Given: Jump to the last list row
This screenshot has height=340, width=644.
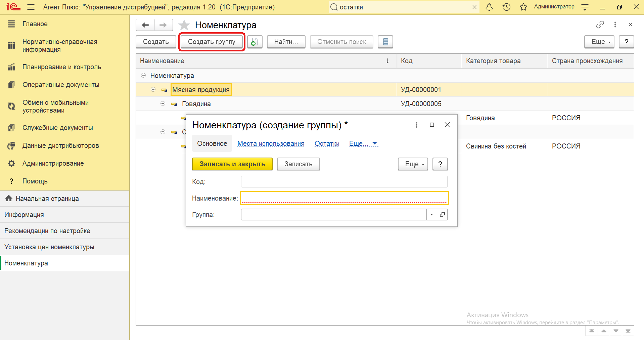Looking at the screenshot, I should 628,331.
